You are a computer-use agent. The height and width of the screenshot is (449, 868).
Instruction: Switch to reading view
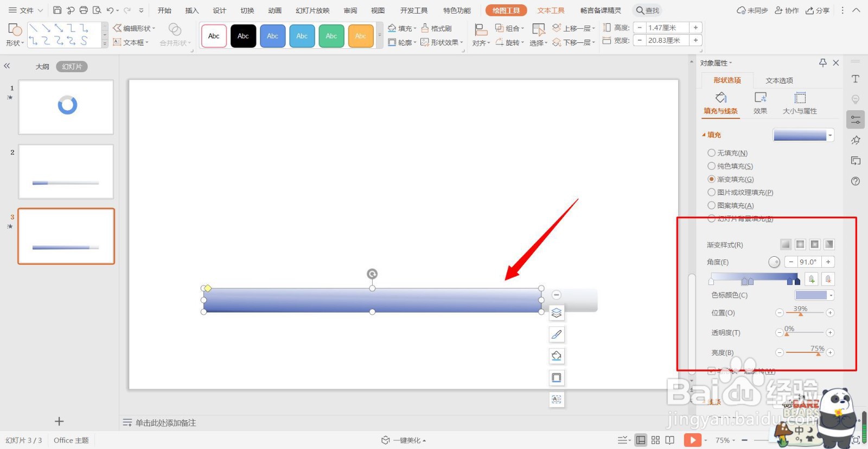[670, 440]
